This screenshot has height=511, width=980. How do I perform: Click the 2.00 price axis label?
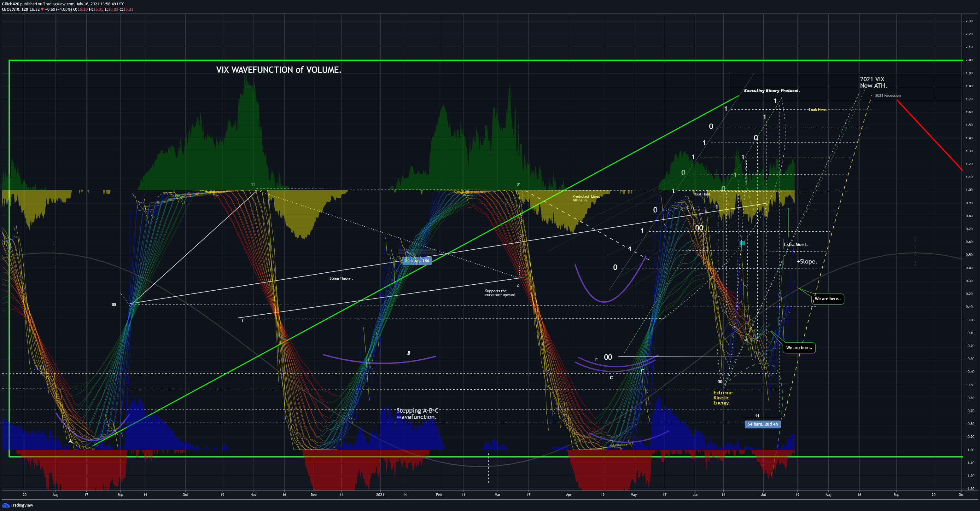[x=969, y=60]
